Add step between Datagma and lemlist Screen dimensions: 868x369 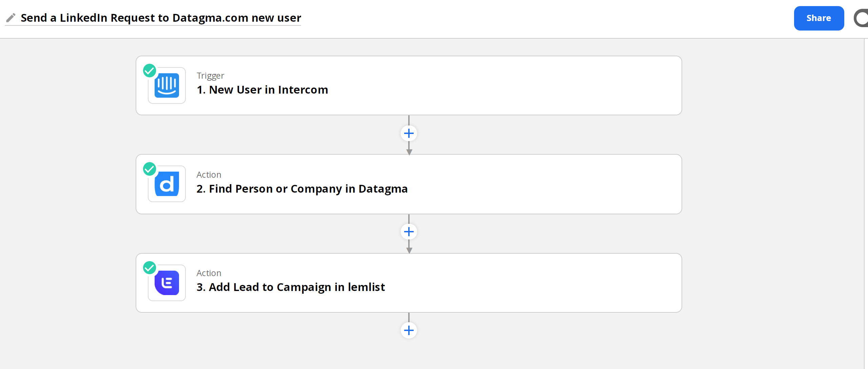[x=409, y=232]
